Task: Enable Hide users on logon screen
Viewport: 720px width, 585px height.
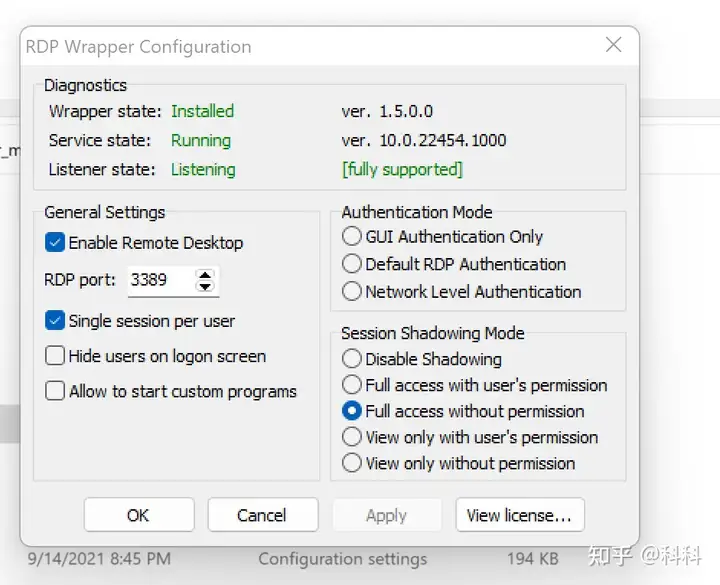Action: coord(55,356)
